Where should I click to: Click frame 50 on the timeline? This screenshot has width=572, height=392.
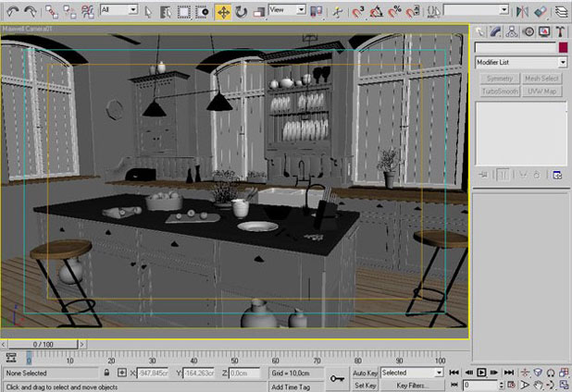point(234,361)
